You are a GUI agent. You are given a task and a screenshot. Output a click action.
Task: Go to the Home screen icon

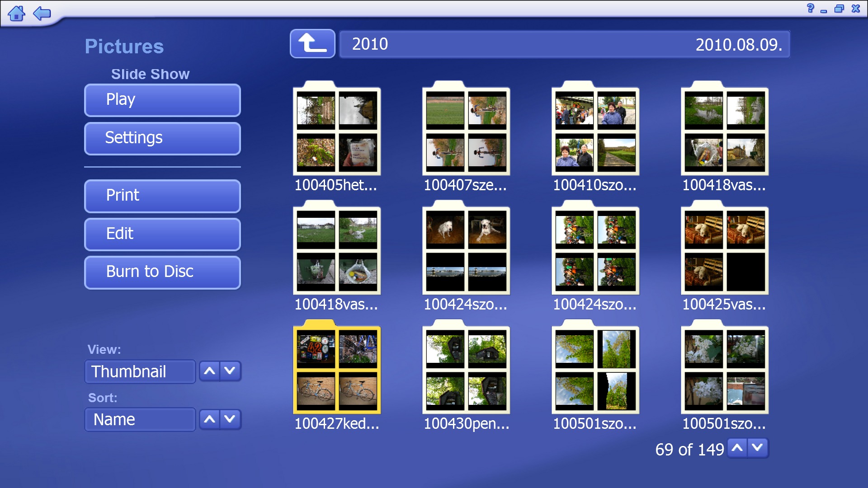(17, 13)
